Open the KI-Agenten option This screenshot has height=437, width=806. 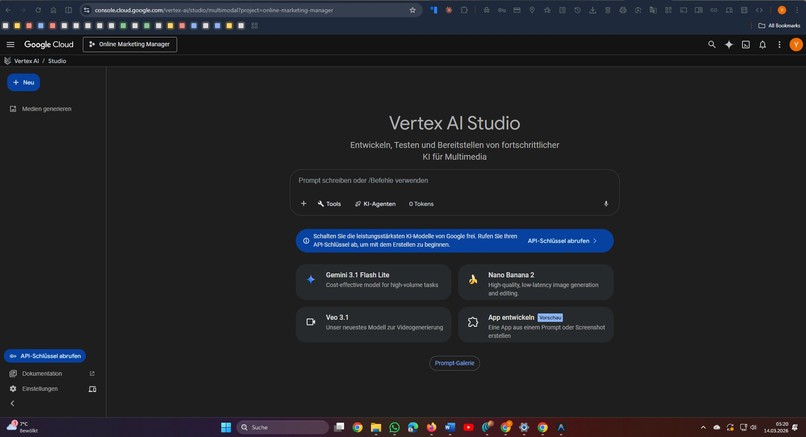pyautogui.click(x=375, y=204)
